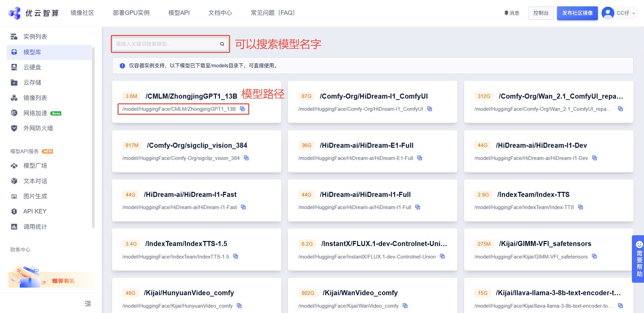Copy the FLUX.1-dev-Controlnet-Union model path
The image size is (644, 313).
tap(442, 256)
